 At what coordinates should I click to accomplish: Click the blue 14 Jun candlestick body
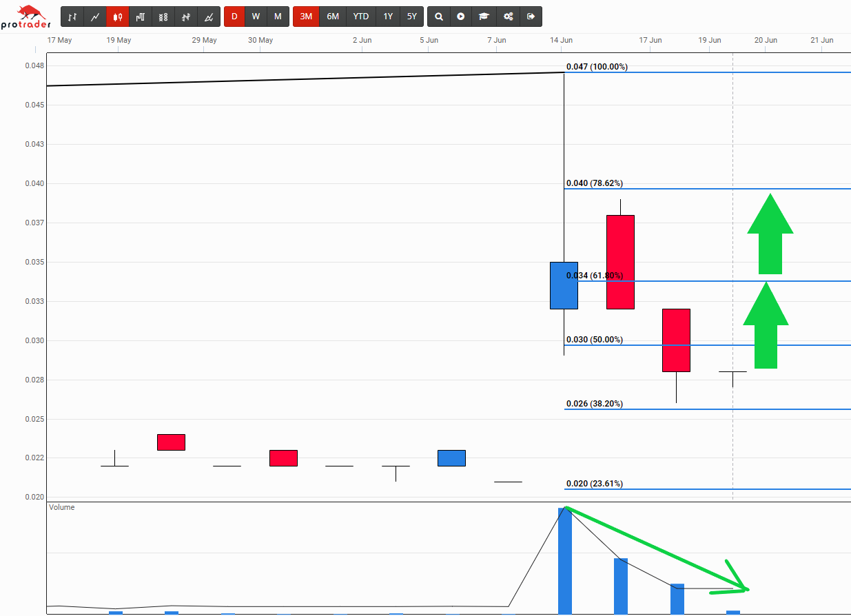(564, 285)
